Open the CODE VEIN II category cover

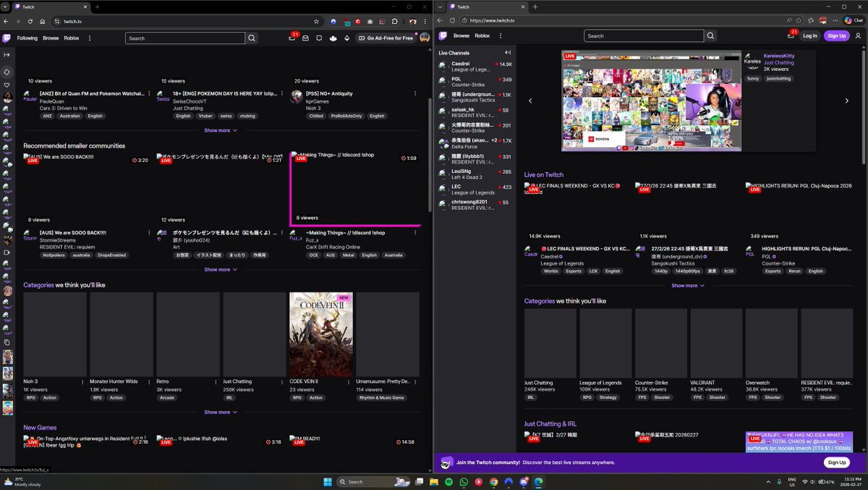click(x=320, y=334)
